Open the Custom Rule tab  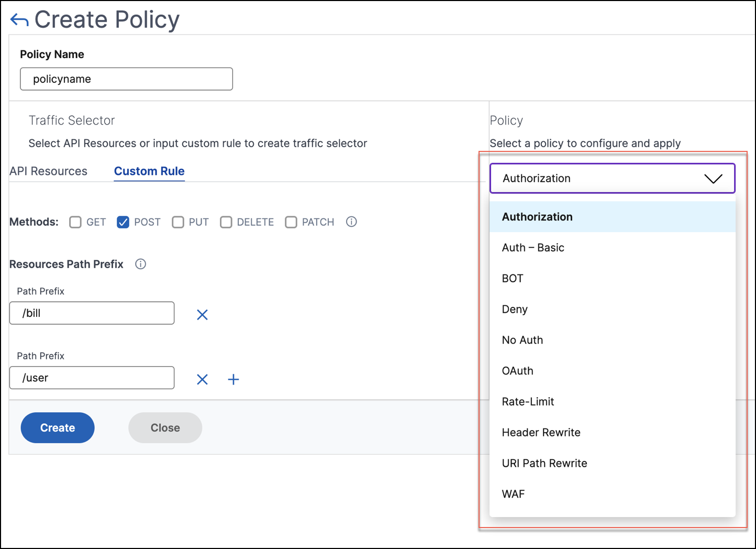pos(149,171)
